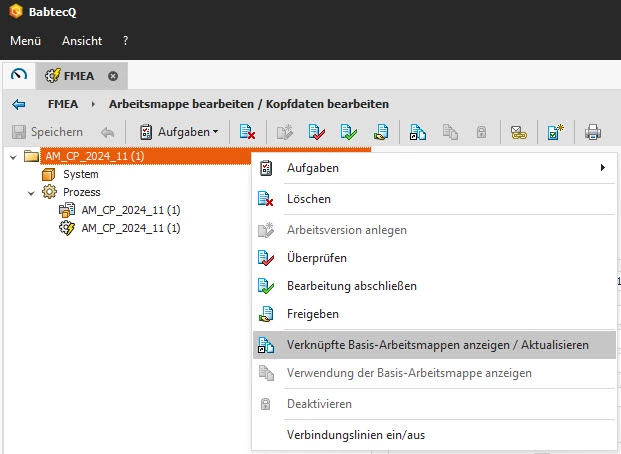Click toolbar Bearbeitung abschließen icon
The width and height of the screenshot is (621, 454).
point(349,132)
